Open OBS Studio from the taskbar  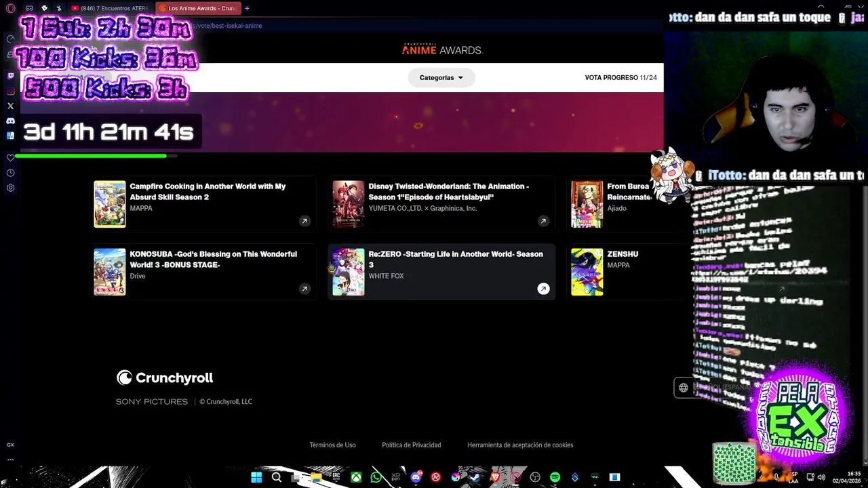(x=535, y=477)
